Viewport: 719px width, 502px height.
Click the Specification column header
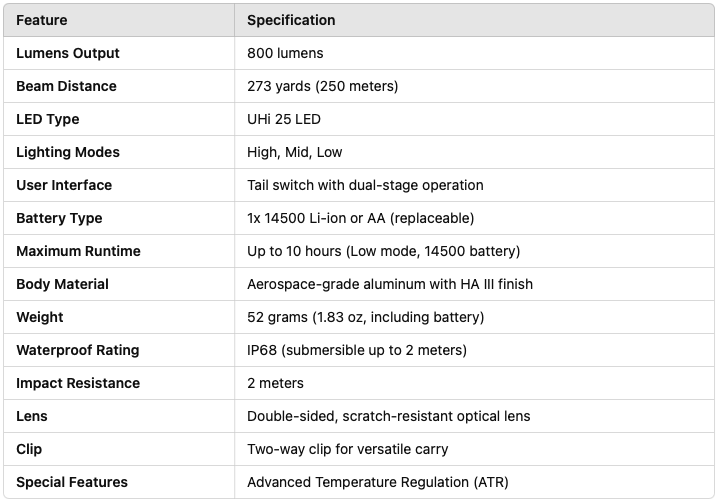click(x=291, y=20)
